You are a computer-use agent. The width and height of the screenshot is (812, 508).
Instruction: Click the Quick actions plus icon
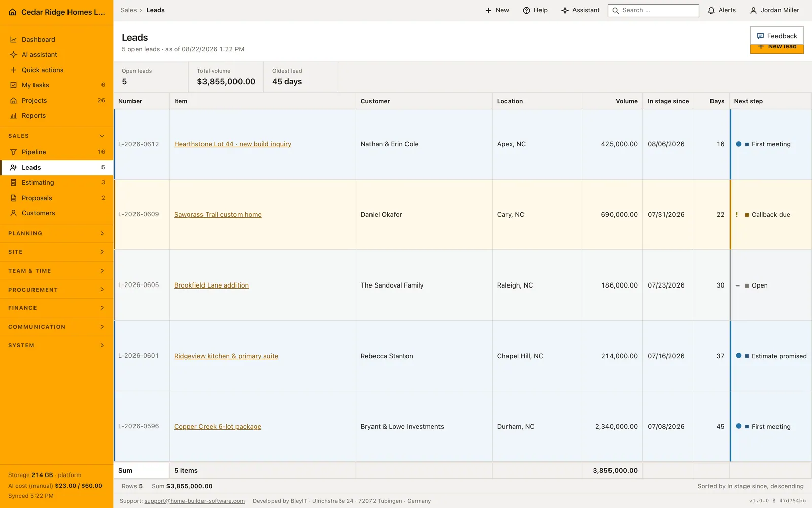(14, 70)
